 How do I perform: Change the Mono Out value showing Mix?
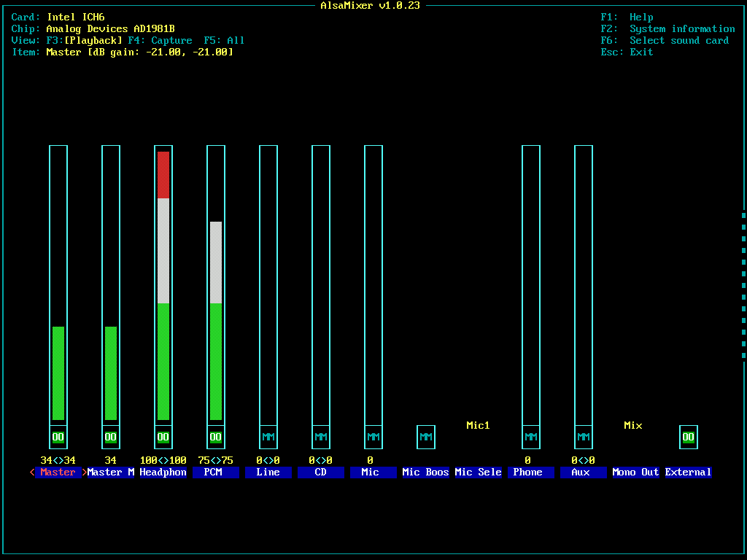(633, 425)
